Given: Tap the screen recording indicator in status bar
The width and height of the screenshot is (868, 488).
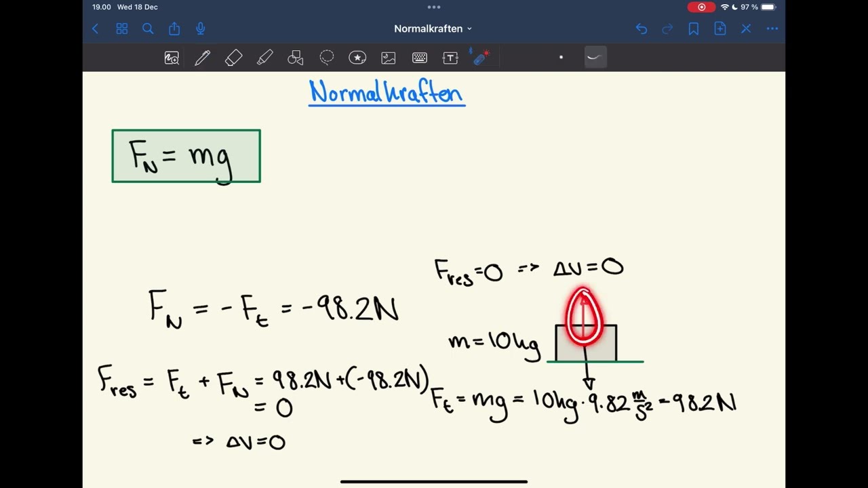Looking at the screenshot, I should [701, 7].
